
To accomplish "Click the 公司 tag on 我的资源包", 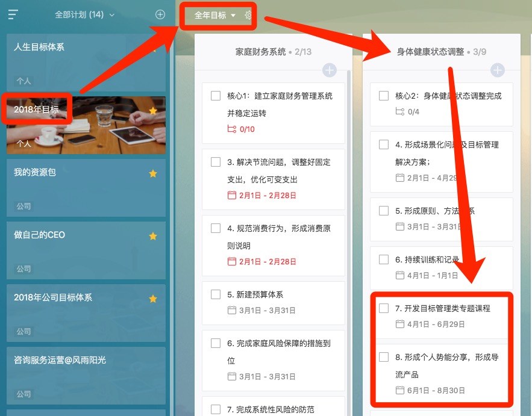I will click(x=23, y=206).
